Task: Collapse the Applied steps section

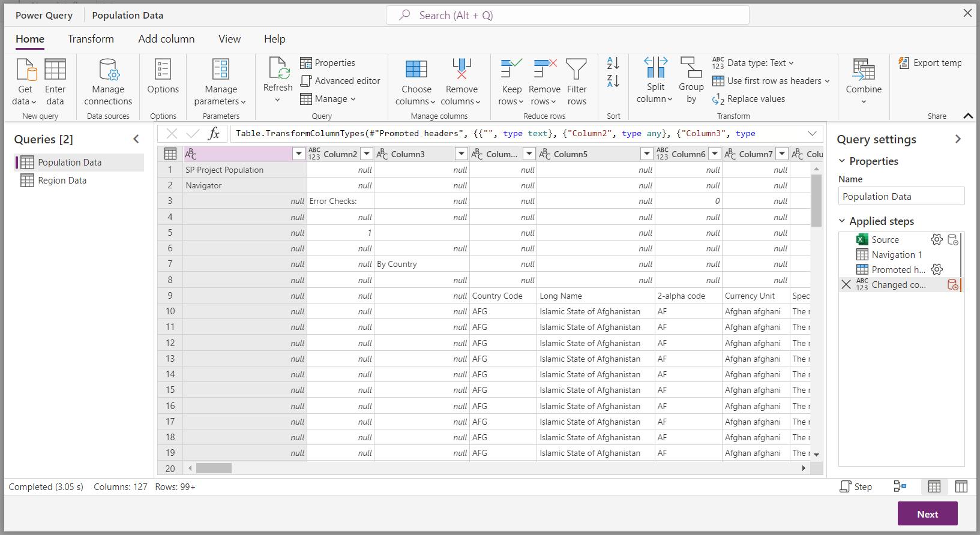Action: [842, 221]
